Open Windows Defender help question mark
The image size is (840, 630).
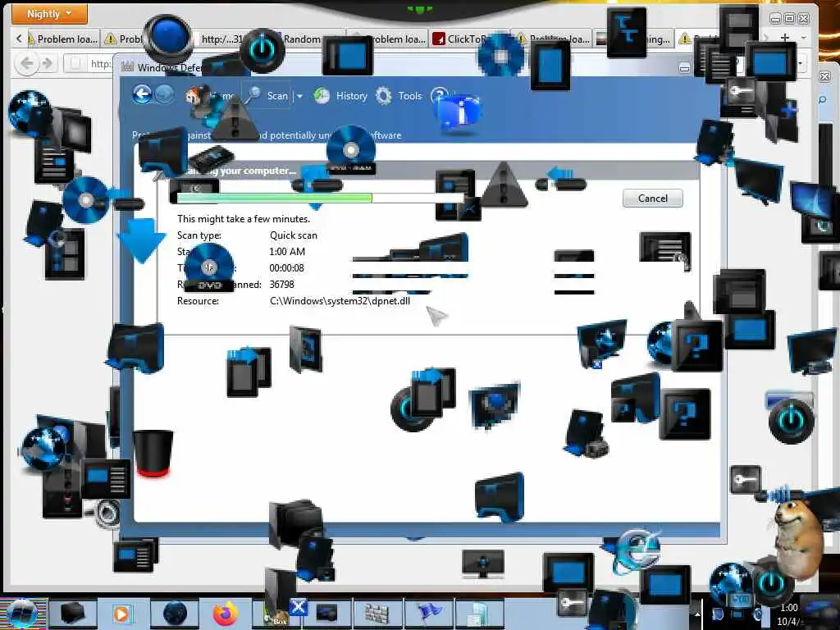coord(440,96)
